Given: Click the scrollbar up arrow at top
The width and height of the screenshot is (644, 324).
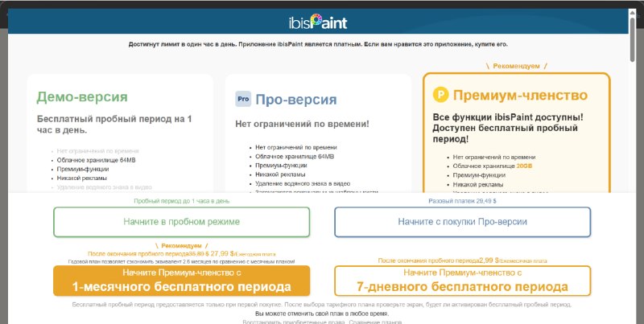Looking at the screenshot, I should tap(632, 12).
